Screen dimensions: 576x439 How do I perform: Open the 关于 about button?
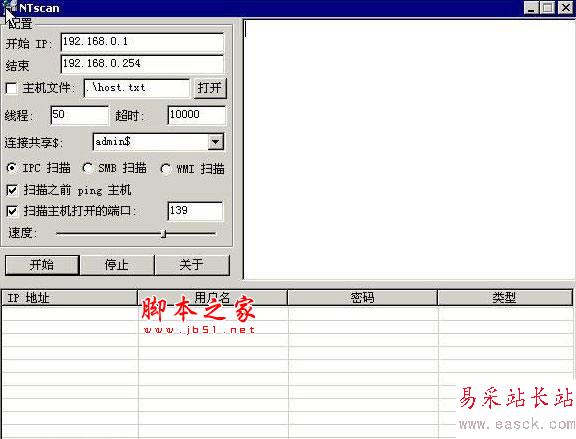coord(192,265)
